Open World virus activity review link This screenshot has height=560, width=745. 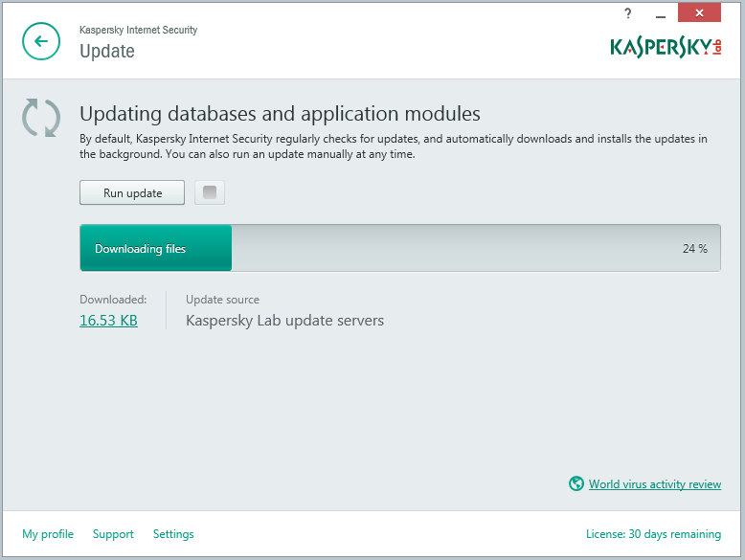point(655,484)
